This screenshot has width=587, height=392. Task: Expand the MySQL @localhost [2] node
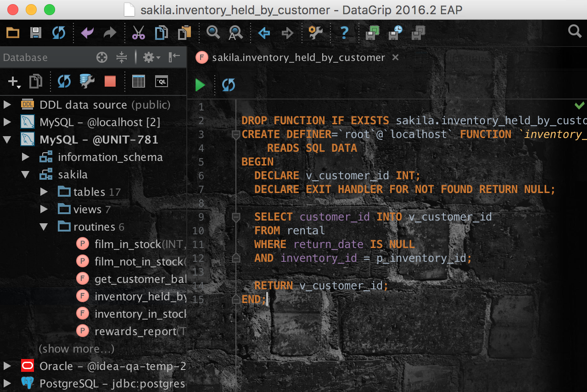[7, 122]
